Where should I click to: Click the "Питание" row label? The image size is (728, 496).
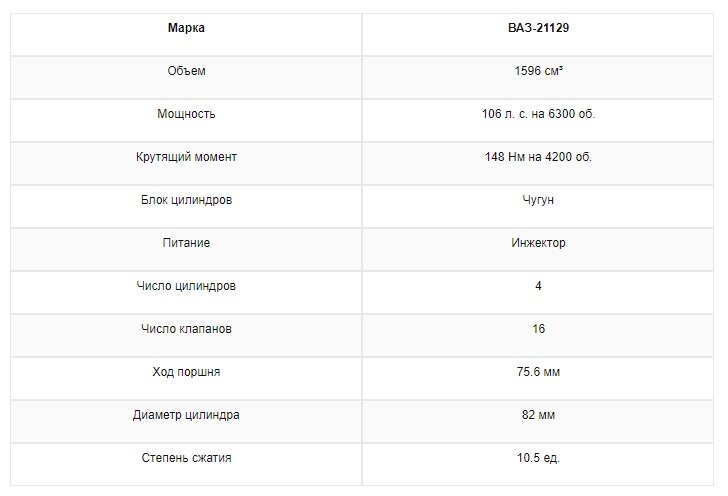point(186,243)
